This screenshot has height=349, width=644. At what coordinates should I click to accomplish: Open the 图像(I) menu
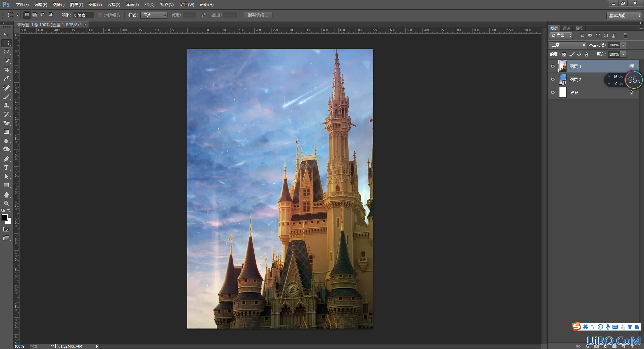[58, 5]
